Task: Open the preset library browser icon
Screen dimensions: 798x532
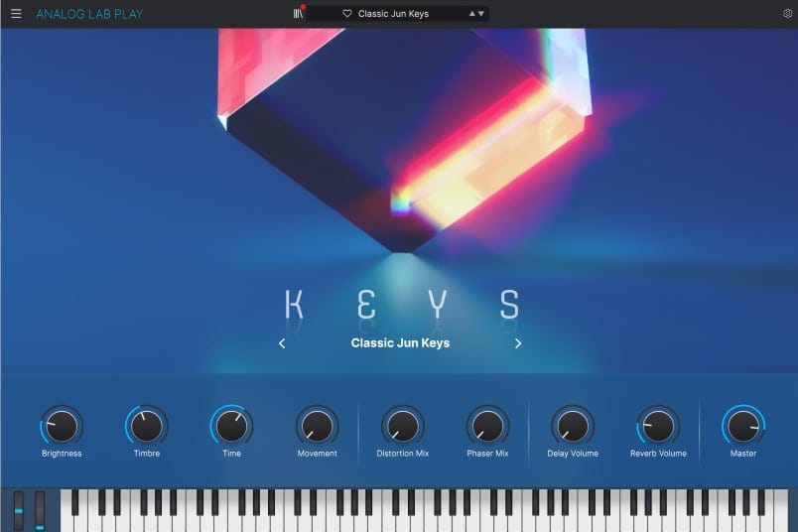Action: 298,14
